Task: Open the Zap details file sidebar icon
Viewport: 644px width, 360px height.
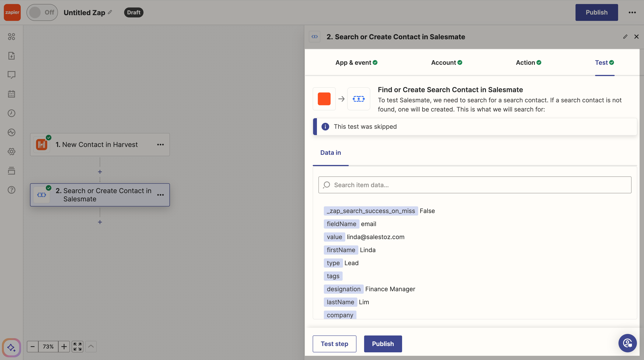Action: pos(12,56)
